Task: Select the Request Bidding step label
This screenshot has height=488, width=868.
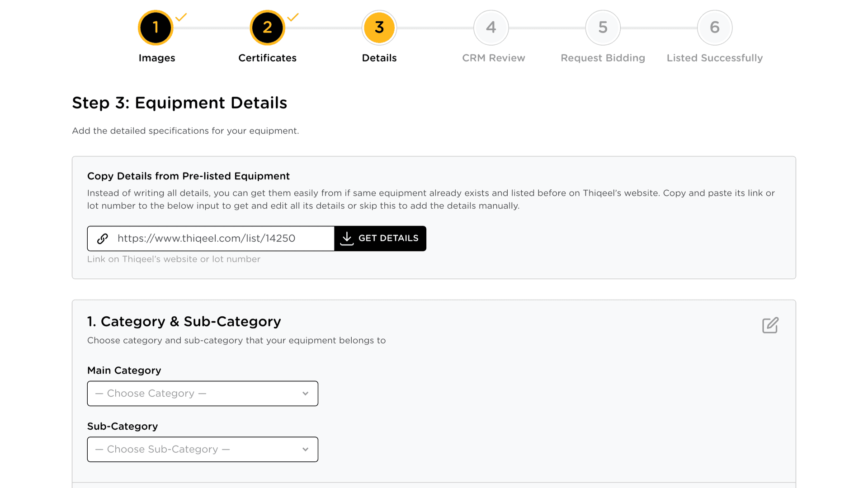Action: [603, 58]
